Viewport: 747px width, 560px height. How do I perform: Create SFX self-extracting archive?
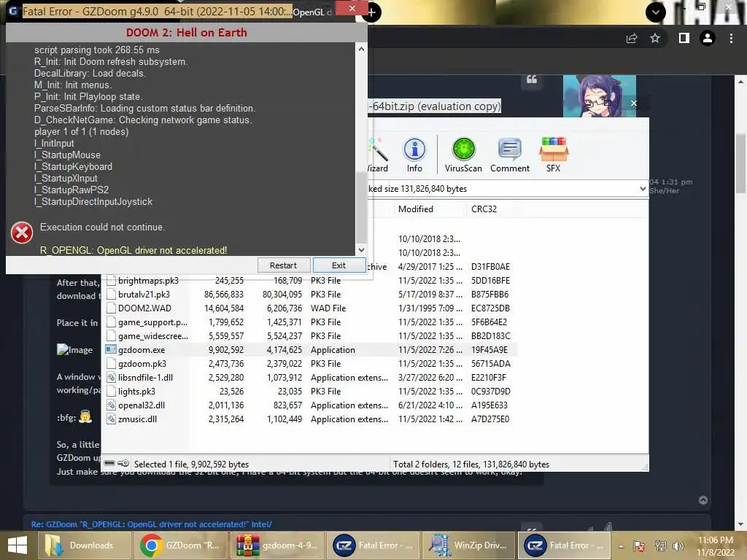click(x=553, y=155)
